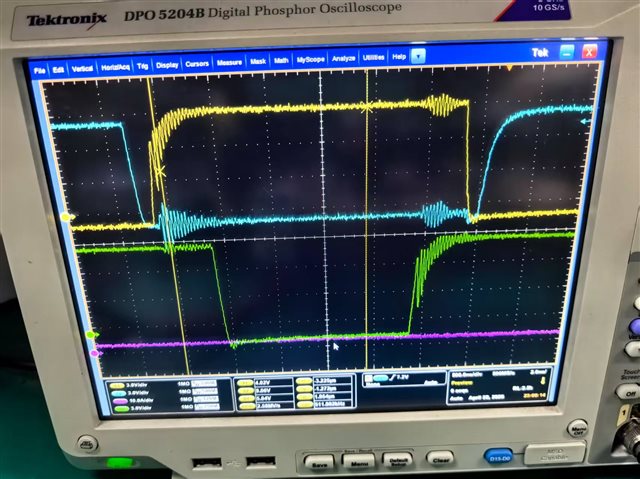Click the cyan trigger level arrow
The image size is (640, 479).
[x=585, y=121]
